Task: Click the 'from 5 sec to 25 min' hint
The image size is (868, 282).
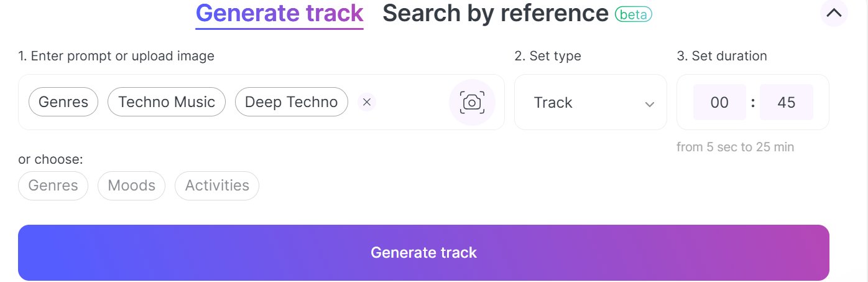Action: (736, 148)
